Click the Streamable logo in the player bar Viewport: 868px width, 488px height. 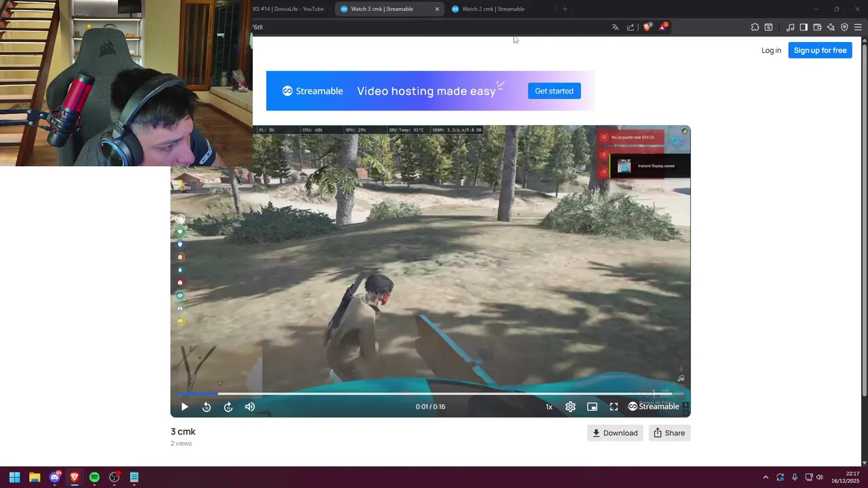pyautogui.click(x=654, y=407)
